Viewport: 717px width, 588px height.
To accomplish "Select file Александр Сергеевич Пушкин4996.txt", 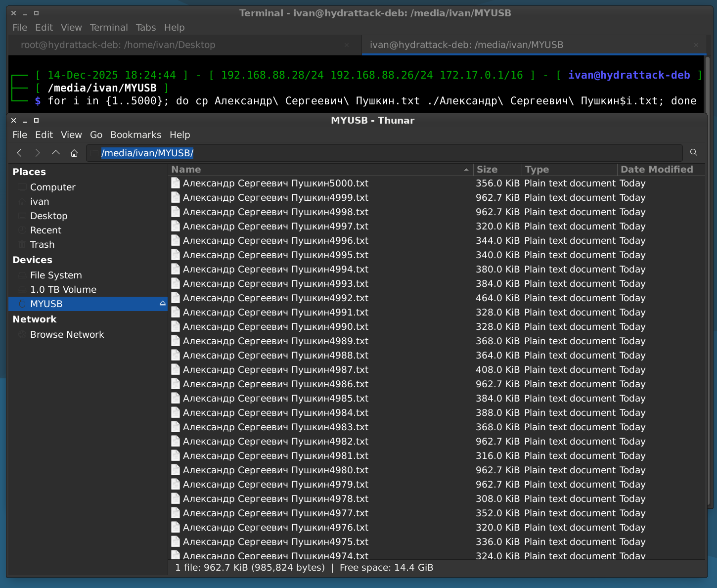I will coord(275,240).
